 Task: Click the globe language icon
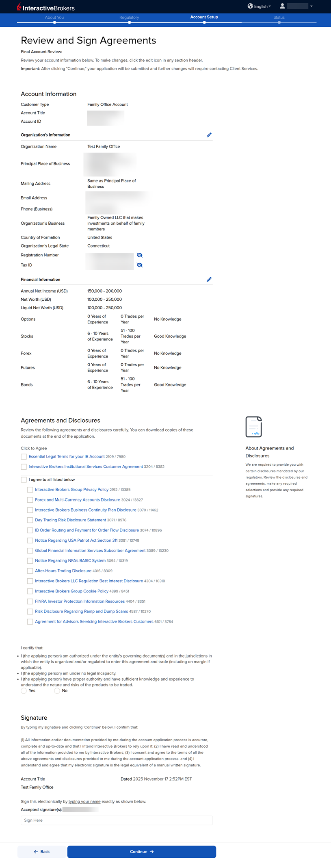(250, 6)
